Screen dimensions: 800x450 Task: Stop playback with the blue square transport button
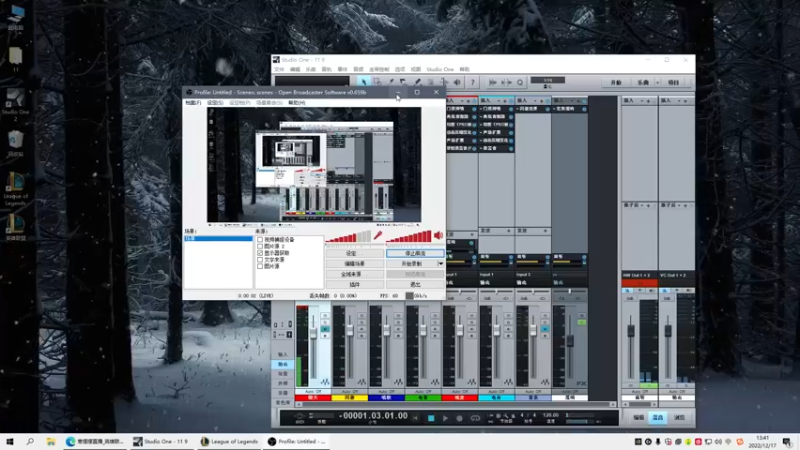click(431, 418)
